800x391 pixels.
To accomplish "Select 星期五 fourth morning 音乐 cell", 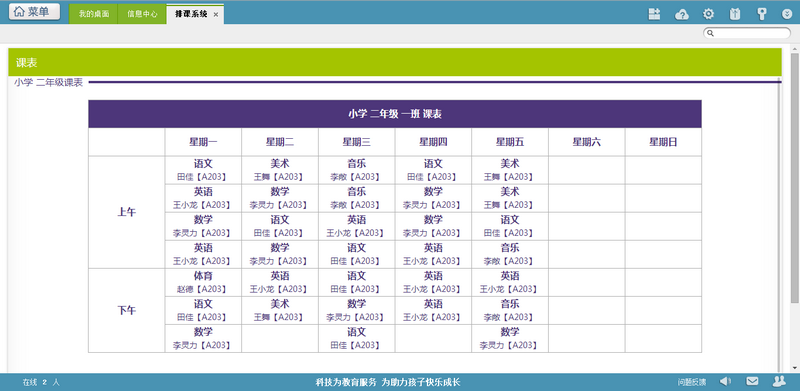I will point(510,254).
